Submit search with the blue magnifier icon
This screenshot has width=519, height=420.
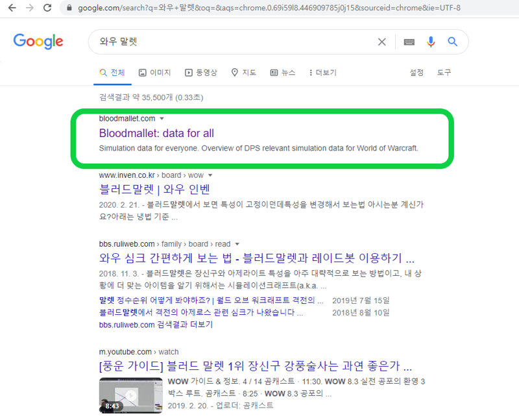coord(452,42)
